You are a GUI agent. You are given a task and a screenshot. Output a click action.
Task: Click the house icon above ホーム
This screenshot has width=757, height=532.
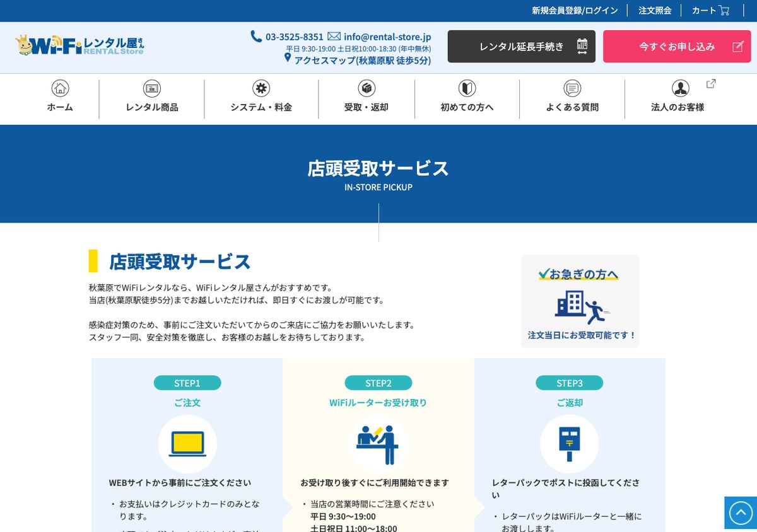tap(60, 88)
